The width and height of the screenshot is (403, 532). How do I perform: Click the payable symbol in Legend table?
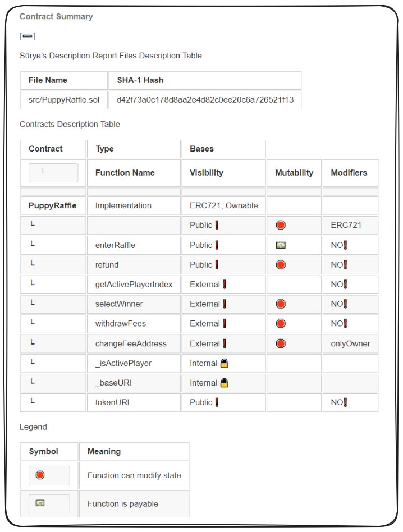(x=40, y=503)
